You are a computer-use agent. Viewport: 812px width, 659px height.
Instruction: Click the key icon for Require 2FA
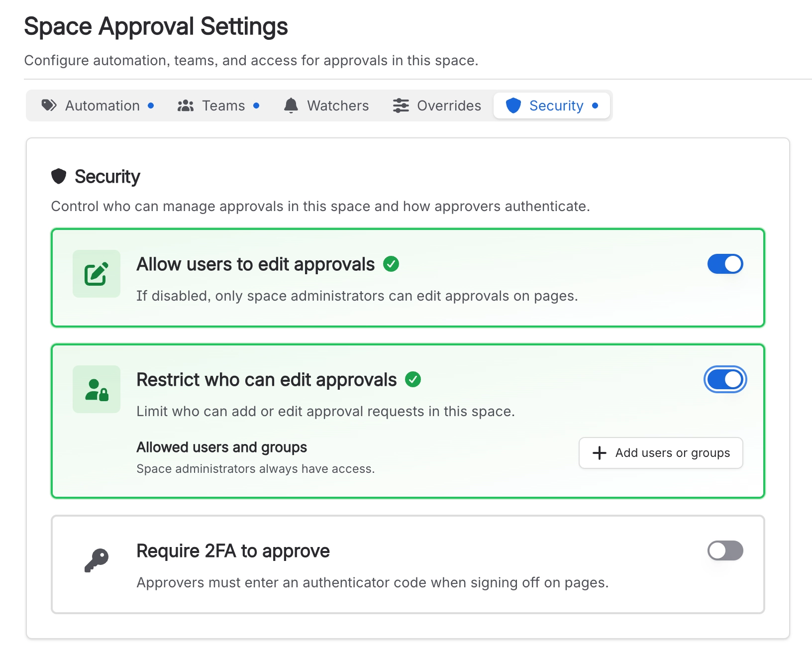point(97,560)
